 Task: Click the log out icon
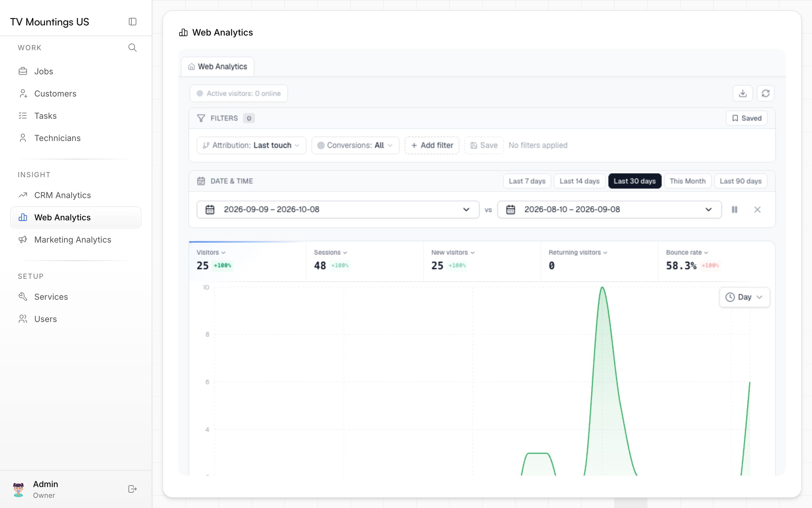(x=133, y=489)
